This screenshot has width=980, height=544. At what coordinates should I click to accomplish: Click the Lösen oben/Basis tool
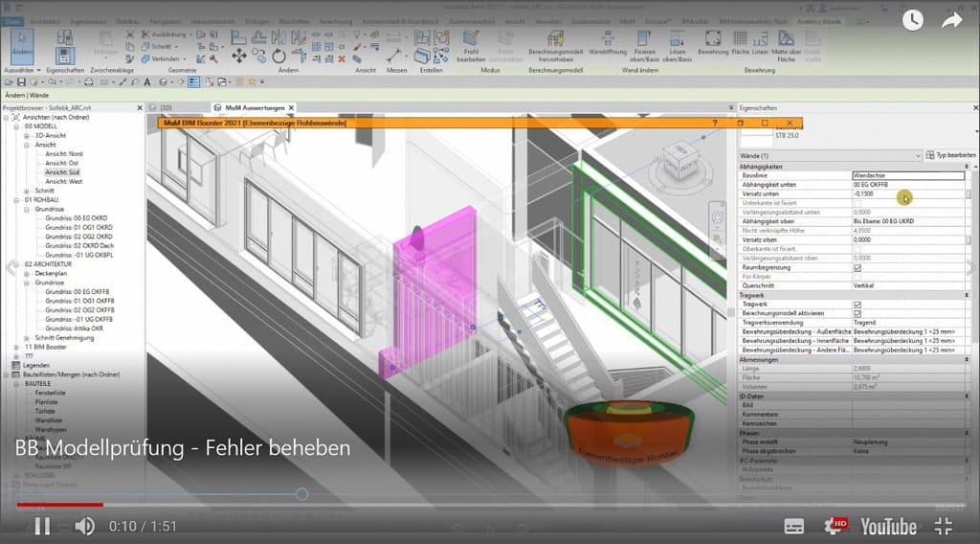click(678, 39)
